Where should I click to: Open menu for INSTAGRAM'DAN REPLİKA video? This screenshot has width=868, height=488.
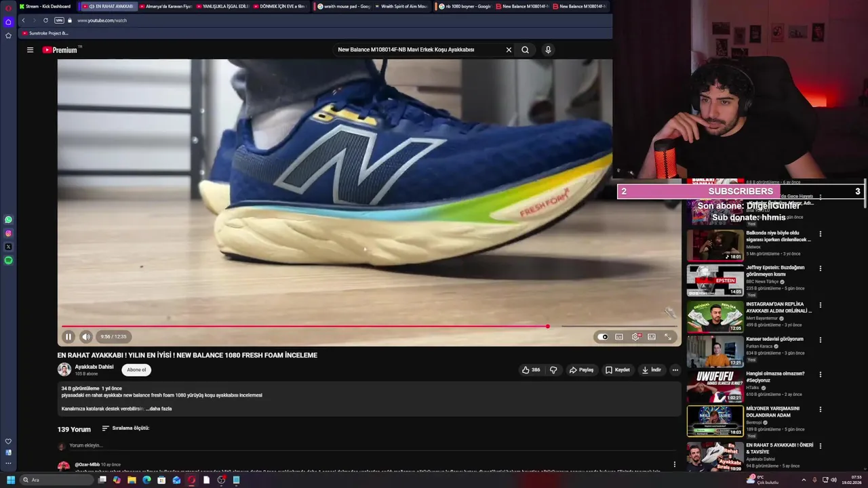pos(820,305)
